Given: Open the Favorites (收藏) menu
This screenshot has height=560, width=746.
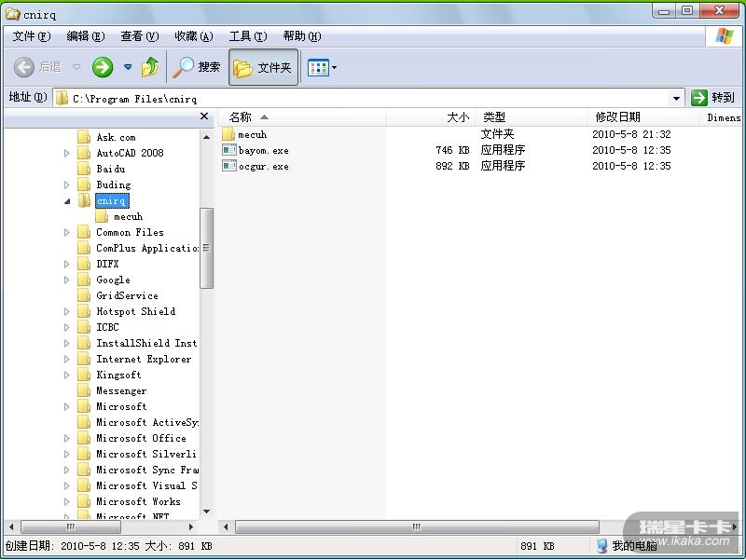Looking at the screenshot, I should coord(194,36).
